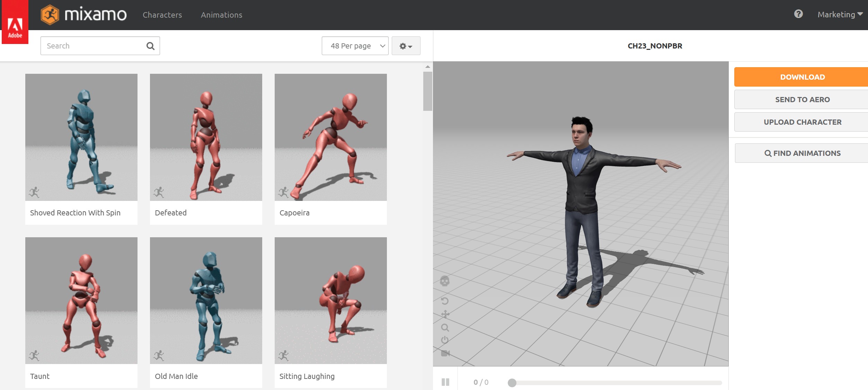Image resolution: width=868 pixels, height=390 pixels.
Task: Click the running-man icon on Defeated thumbnail
Action: coord(159,192)
